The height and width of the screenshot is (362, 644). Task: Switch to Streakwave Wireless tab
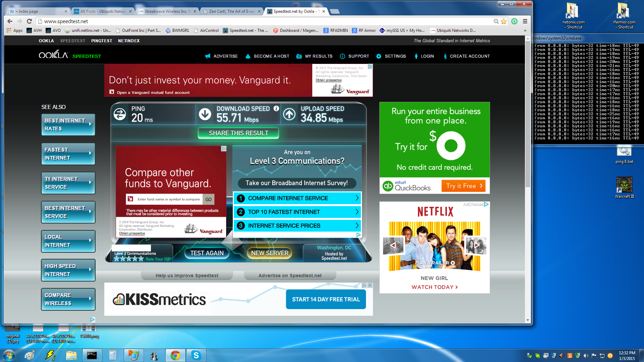coord(167,11)
